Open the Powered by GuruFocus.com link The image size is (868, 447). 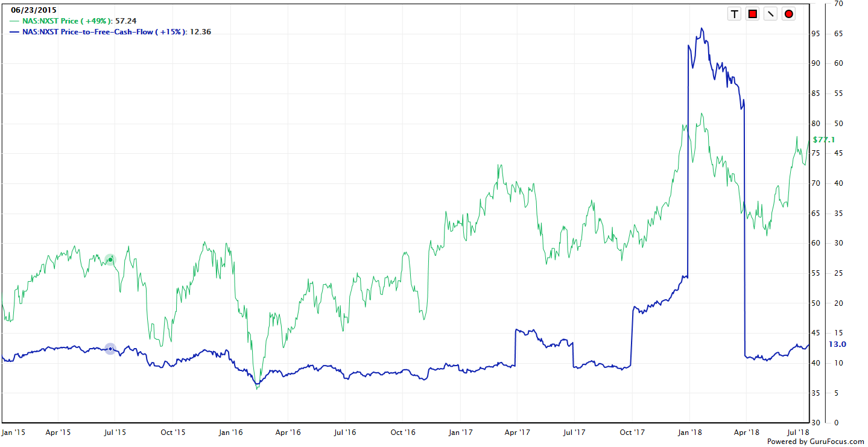coord(815,442)
